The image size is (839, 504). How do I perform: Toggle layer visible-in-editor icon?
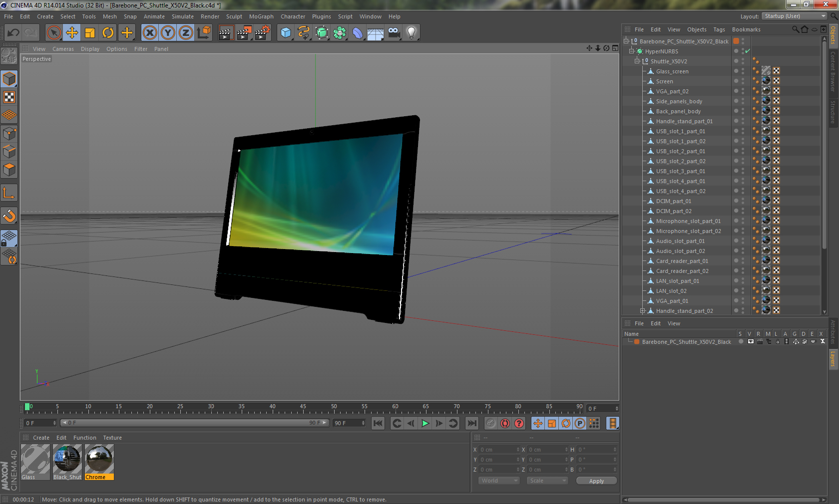coord(750,342)
